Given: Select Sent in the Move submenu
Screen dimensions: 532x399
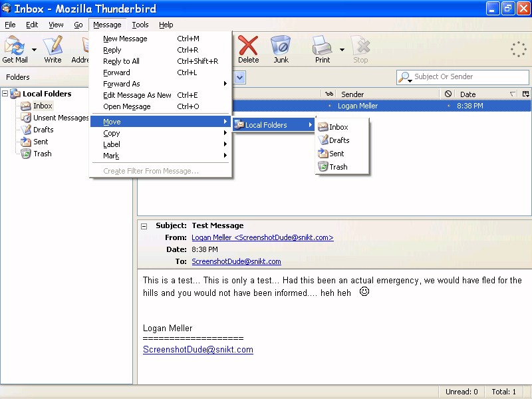Looking at the screenshot, I should point(342,154).
